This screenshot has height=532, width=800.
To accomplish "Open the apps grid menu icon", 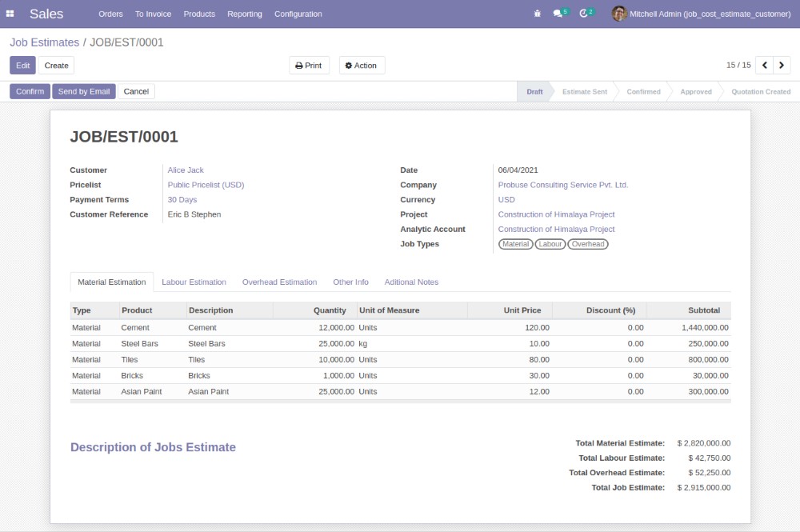I will click(x=10, y=14).
